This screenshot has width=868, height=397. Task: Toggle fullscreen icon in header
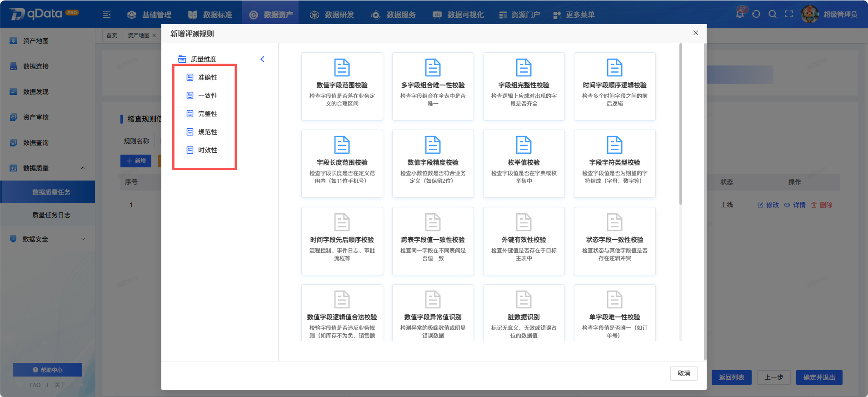tap(789, 14)
